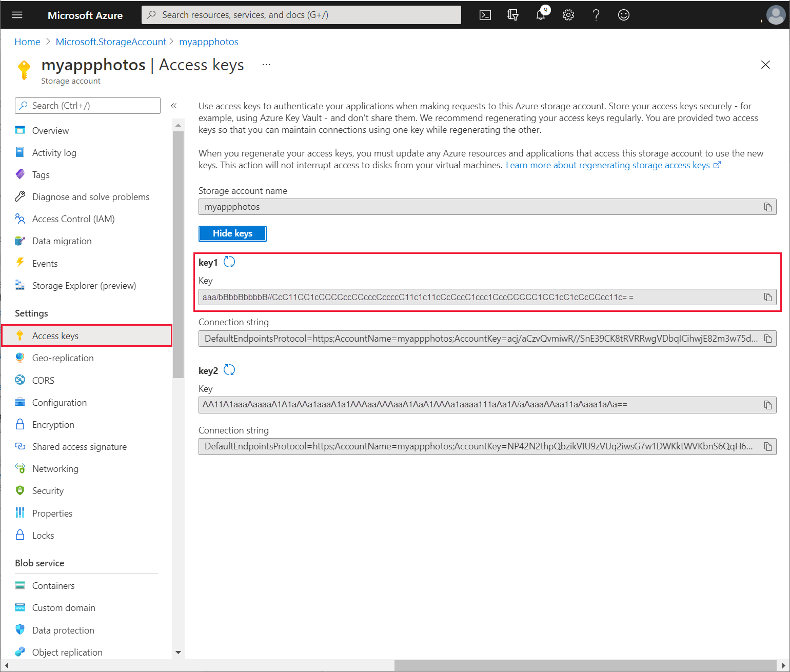Go to Microsoft.StorageAccount breadcrumb

(111, 42)
